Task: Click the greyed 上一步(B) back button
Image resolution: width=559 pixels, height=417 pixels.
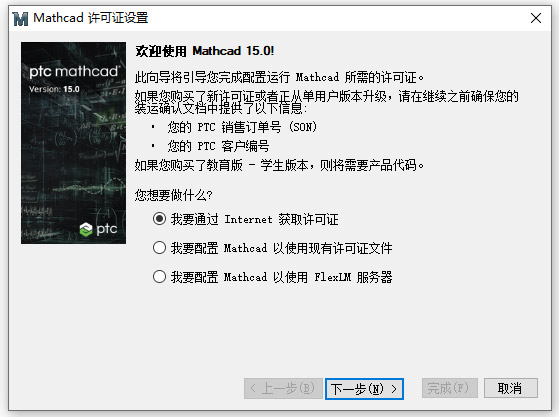Action: coord(283,388)
